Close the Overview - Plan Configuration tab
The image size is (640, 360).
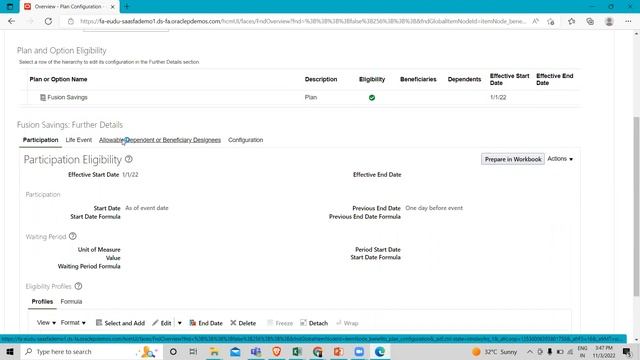113,7
